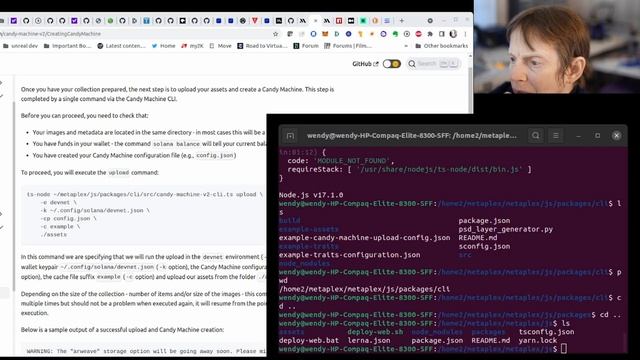Open the browser side panel icon

pos(442,34)
